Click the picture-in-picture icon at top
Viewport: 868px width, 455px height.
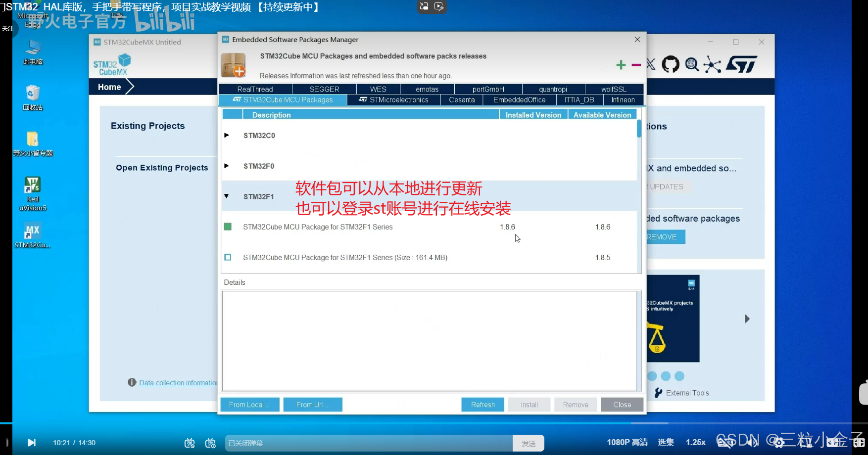(x=424, y=6)
